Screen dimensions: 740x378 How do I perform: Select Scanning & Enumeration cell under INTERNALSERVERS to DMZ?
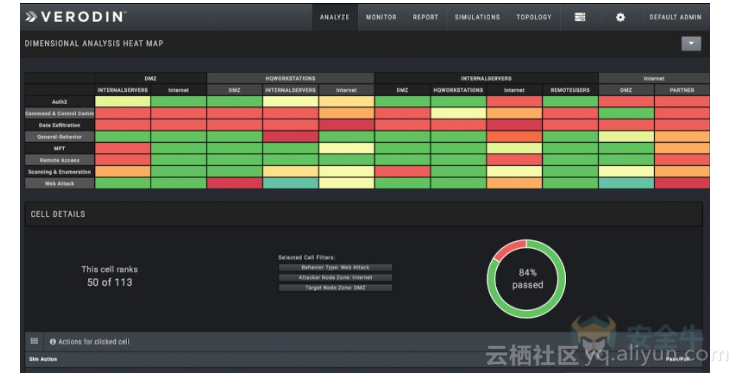coord(402,172)
